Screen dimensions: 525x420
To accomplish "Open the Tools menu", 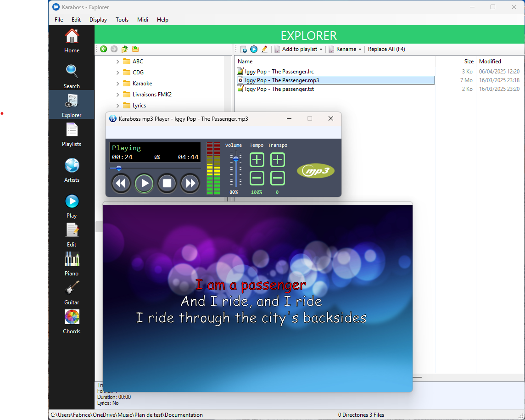I will (x=122, y=20).
